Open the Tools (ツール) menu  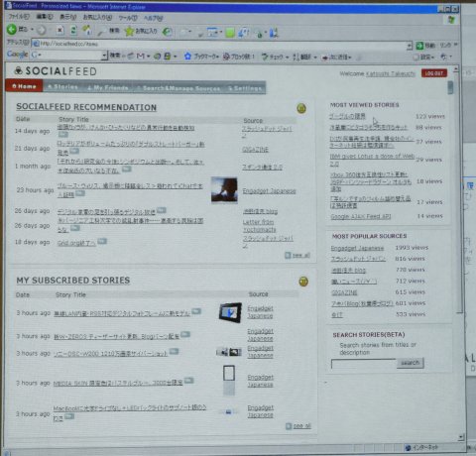(x=128, y=17)
